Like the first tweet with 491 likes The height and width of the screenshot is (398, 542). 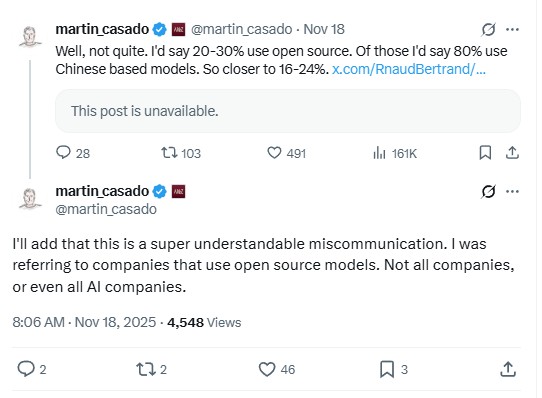287,153
